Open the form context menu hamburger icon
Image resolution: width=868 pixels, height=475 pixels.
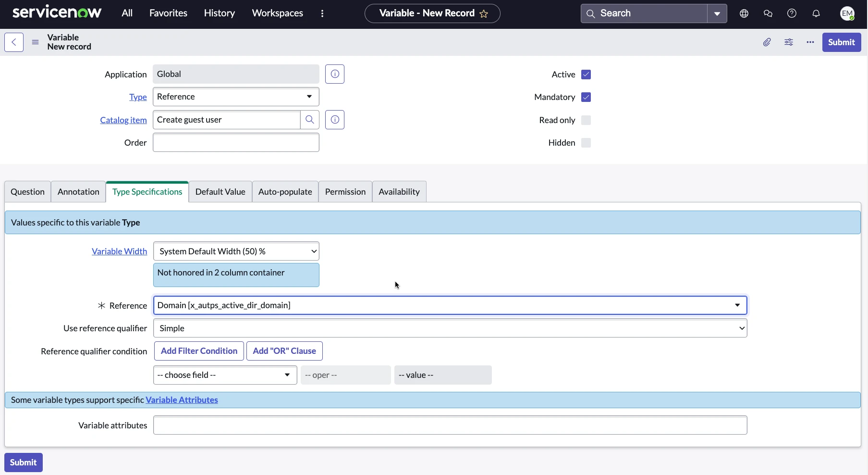[35, 42]
